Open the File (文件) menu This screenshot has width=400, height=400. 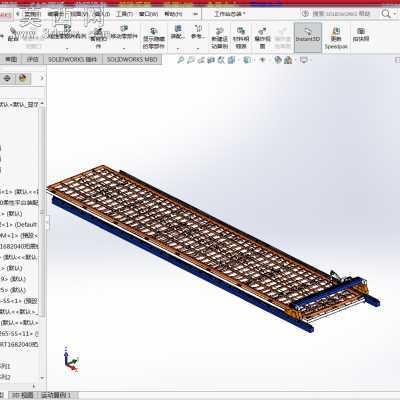[x=32, y=14]
